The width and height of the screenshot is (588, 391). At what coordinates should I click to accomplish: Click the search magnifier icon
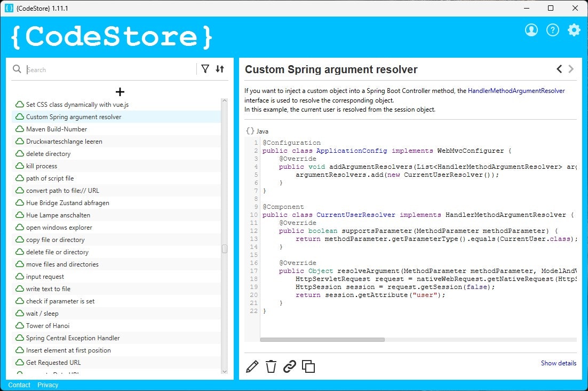click(x=17, y=69)
